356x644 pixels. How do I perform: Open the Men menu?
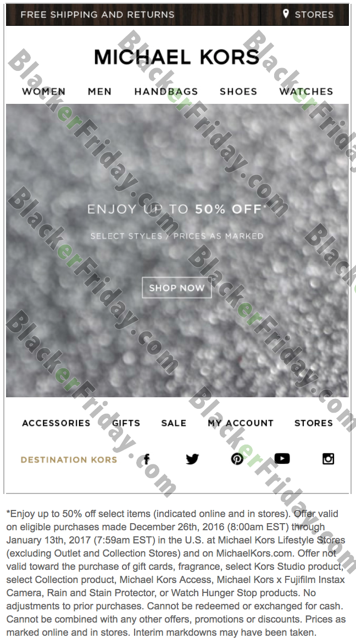point(100,92)
